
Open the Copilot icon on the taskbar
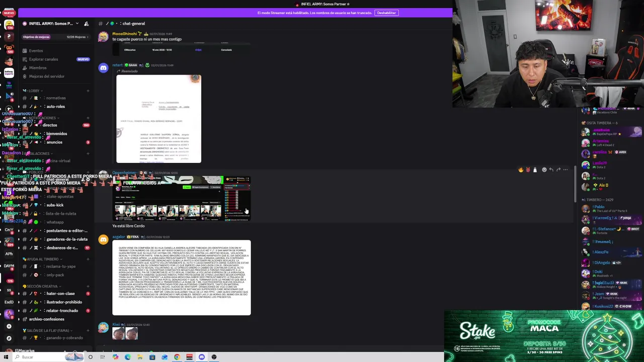pyautogui.click(x=115, y=357)
